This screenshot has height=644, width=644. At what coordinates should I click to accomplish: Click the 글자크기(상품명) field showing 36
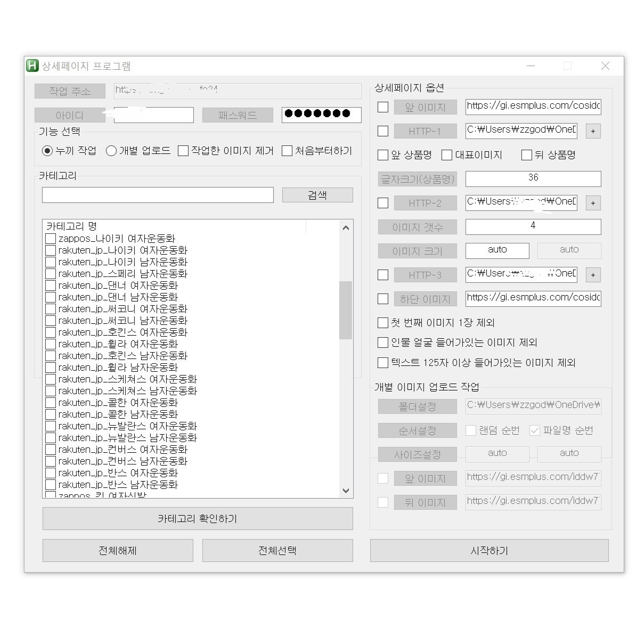533,179
